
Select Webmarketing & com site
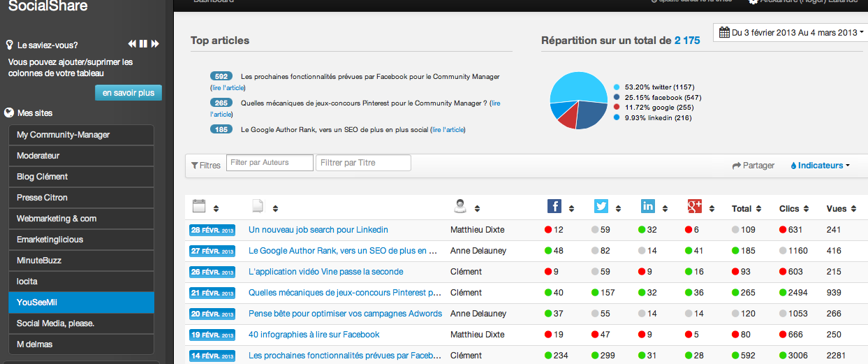click(81, 219)
